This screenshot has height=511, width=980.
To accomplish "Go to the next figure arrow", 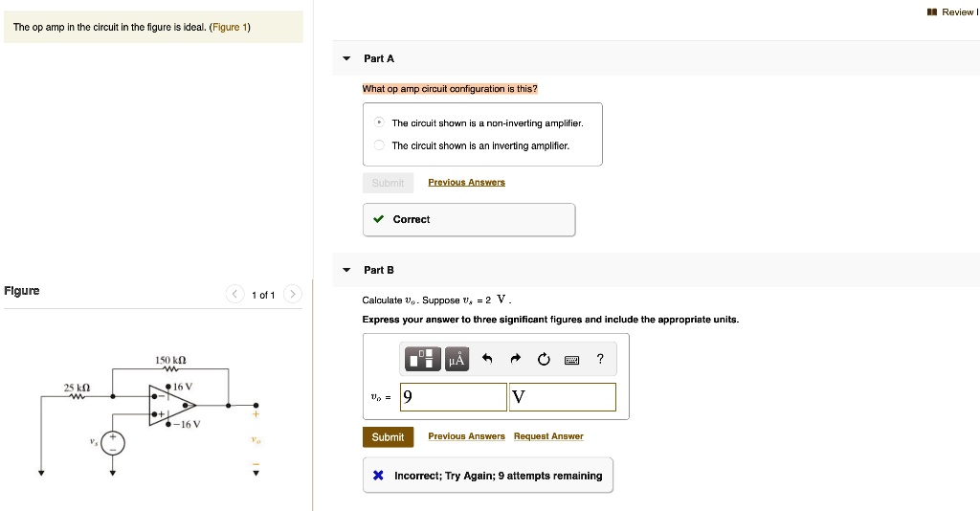I will click(x=293, y=295).
